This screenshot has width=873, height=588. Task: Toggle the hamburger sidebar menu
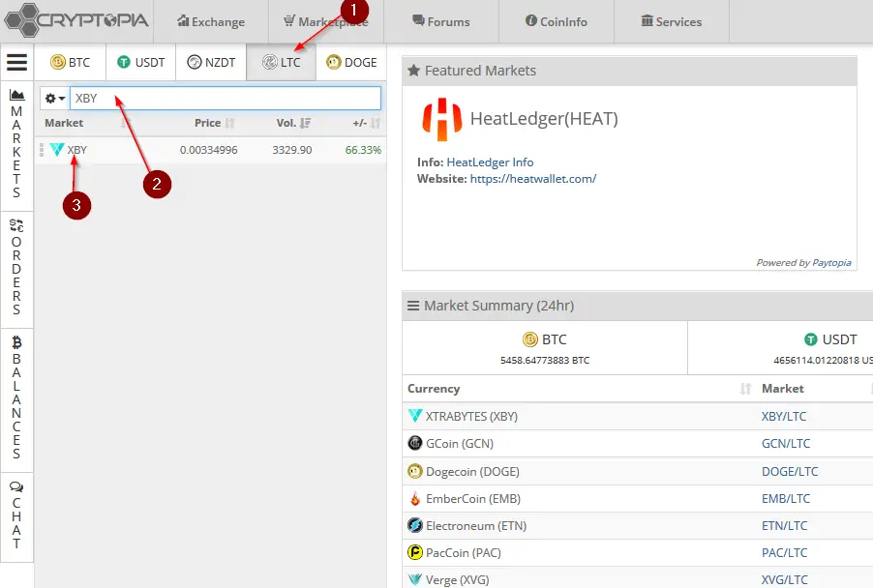point(16,62)
